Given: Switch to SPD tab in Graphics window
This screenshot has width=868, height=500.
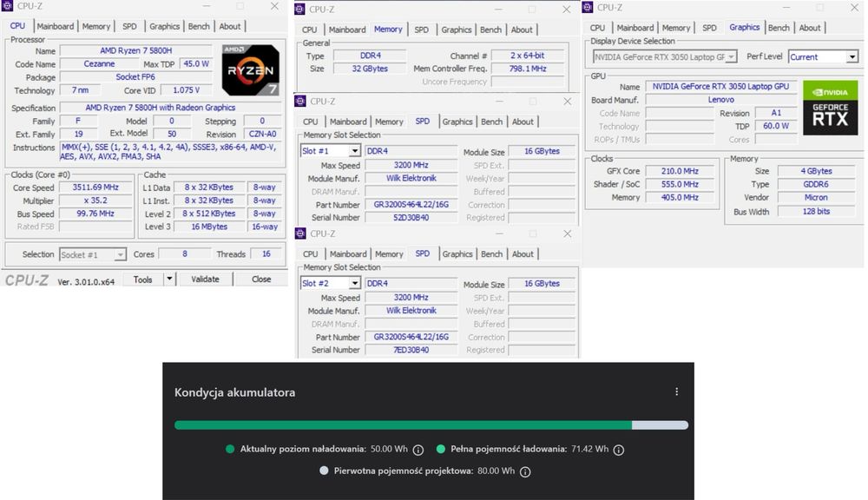Looking at the screenshot, I should [709, 28].
